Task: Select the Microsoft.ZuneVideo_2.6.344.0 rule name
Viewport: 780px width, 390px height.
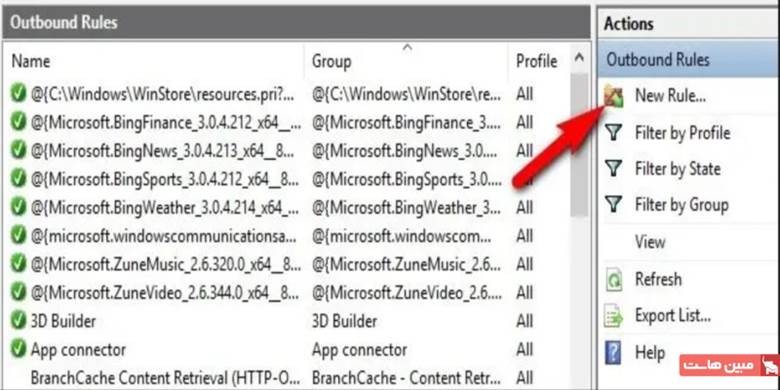Action: tap(165, 293)
